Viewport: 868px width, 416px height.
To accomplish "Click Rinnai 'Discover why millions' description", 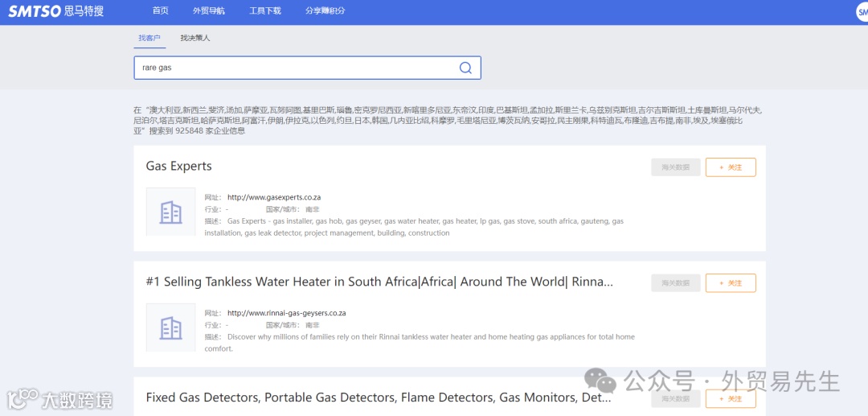I will pyautogui.click(x=420, y=343).
